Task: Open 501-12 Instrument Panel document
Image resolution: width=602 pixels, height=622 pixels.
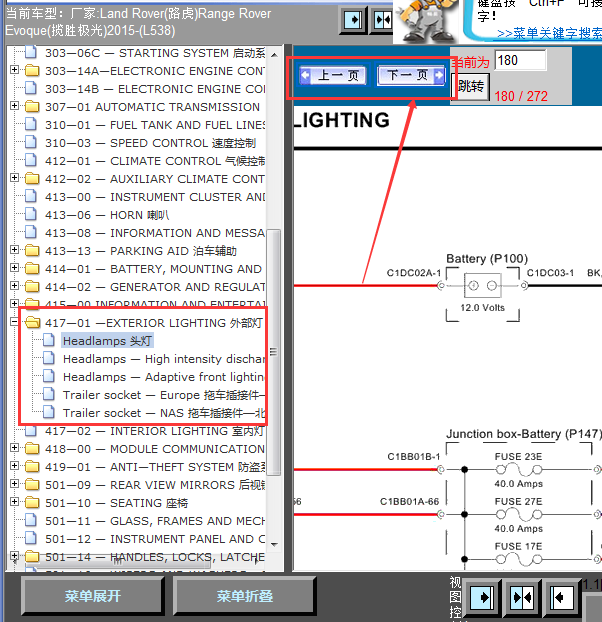Action: 155,539
